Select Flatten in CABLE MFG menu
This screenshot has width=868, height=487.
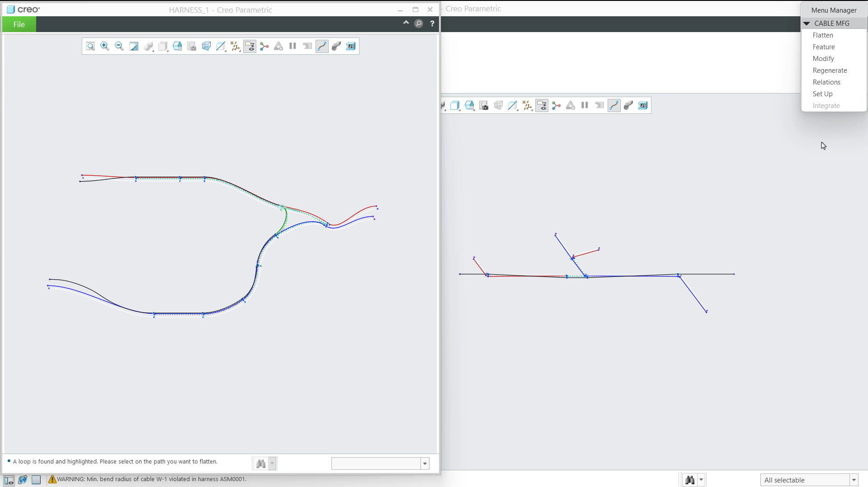click(823, 35)
